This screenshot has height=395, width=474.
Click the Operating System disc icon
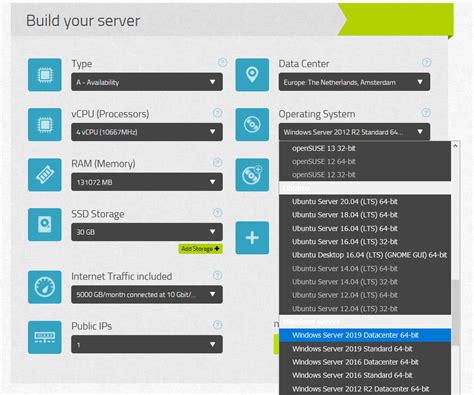(x=252, y=124)
